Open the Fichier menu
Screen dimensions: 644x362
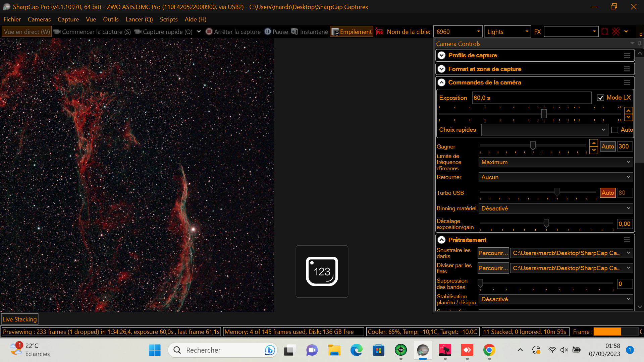pyautogui.click(x=12, y=19)
